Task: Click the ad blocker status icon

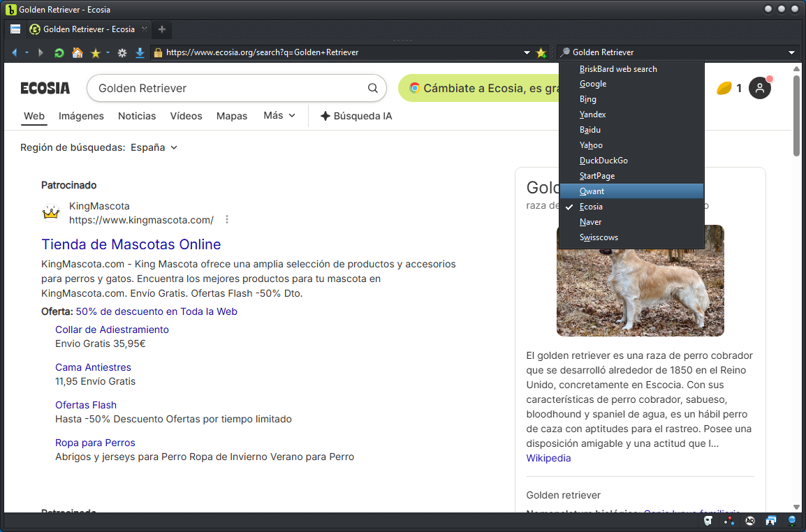Action: tap(750, 521)
